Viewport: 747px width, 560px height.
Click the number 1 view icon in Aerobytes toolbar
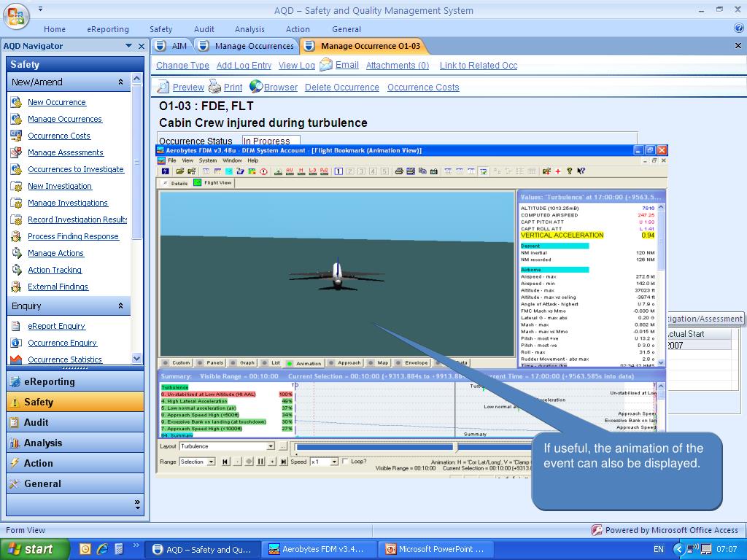tap(338, 171)
